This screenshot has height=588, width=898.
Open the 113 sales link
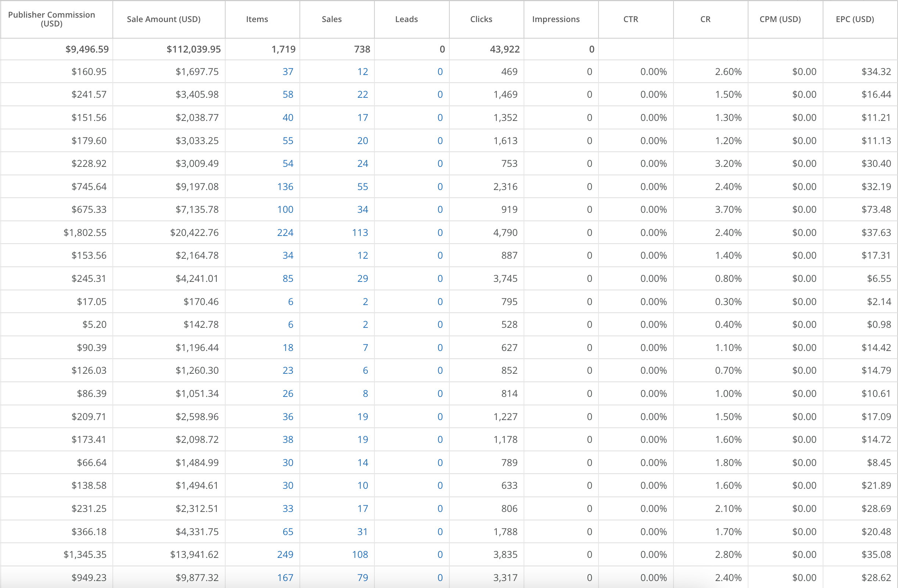360,233
